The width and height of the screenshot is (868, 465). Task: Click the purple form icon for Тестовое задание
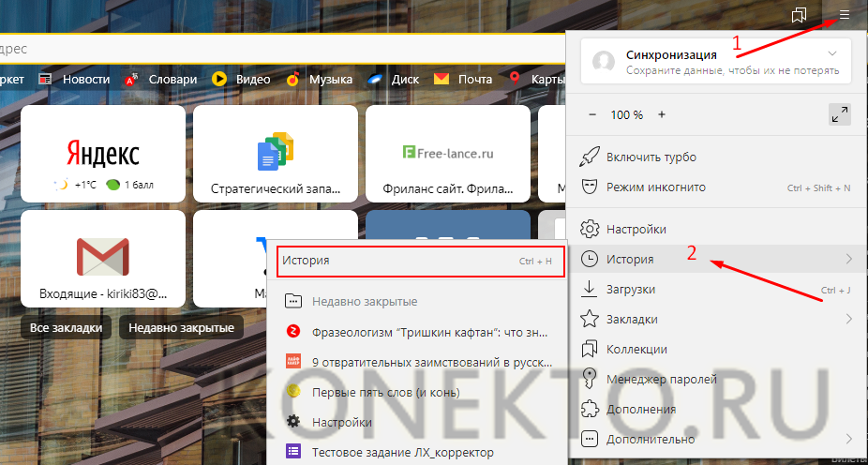[x=292, y=452]
